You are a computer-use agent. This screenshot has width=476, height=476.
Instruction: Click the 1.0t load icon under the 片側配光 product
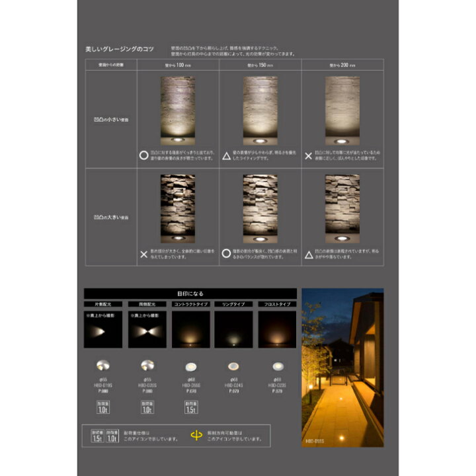click(x=103, y=407)
